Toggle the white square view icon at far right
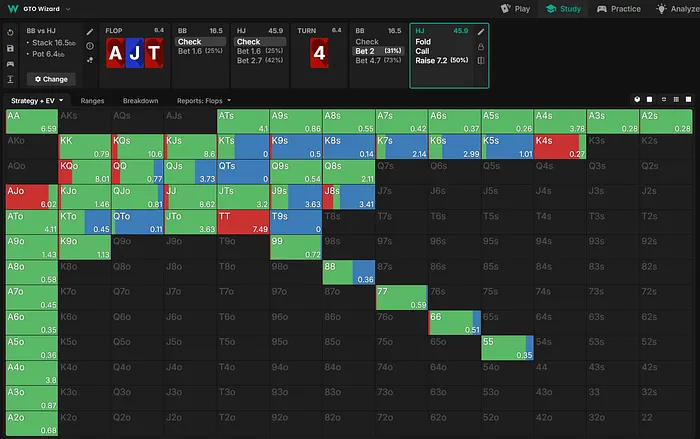Viewport: 700px width, 439px height. [686, 101]
